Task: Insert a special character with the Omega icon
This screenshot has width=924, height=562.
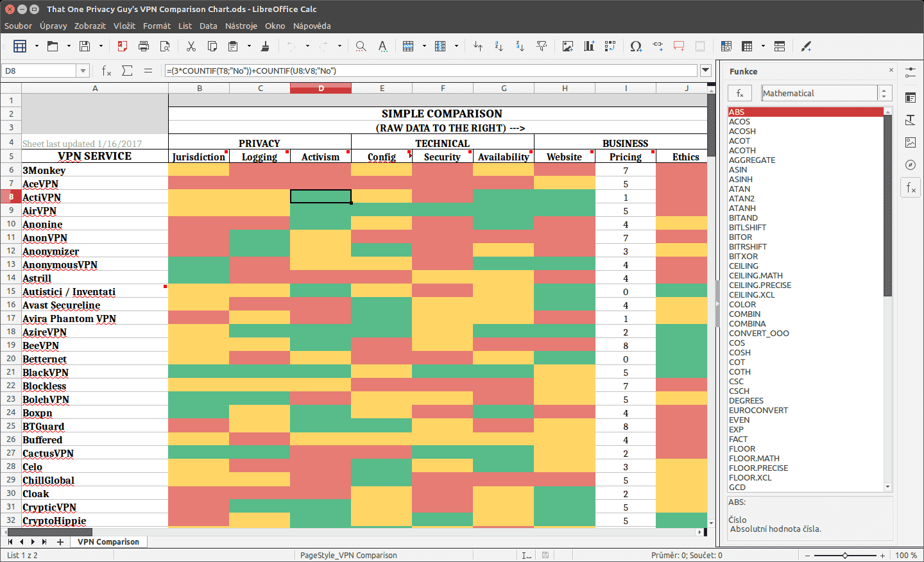Action: (636, 46)
